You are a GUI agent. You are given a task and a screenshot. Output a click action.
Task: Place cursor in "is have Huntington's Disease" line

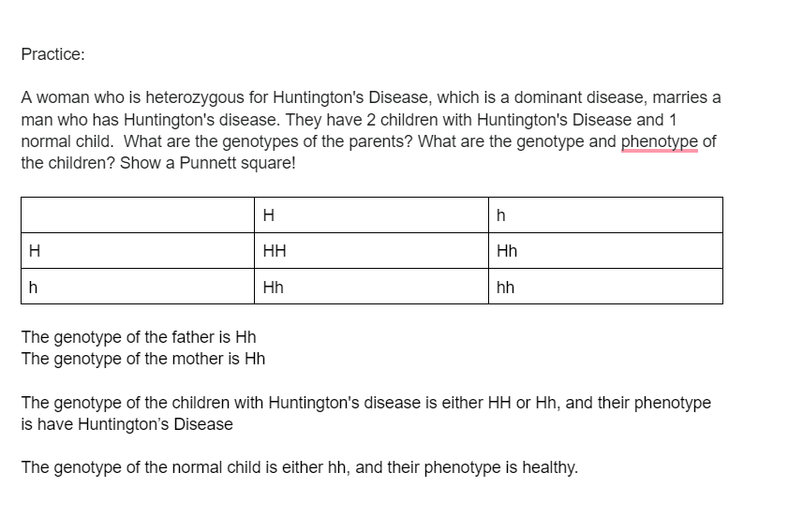click(x=126, y=424)
